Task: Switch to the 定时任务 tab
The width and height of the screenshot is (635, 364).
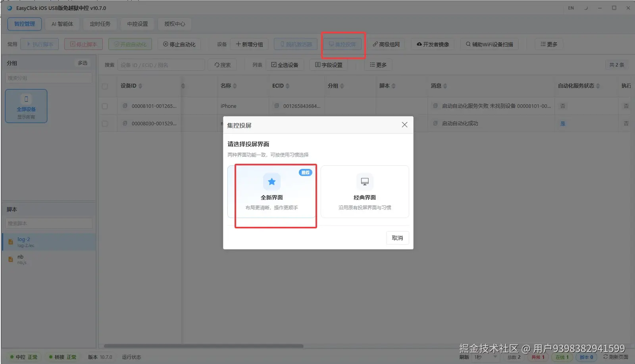Action: 100,24
